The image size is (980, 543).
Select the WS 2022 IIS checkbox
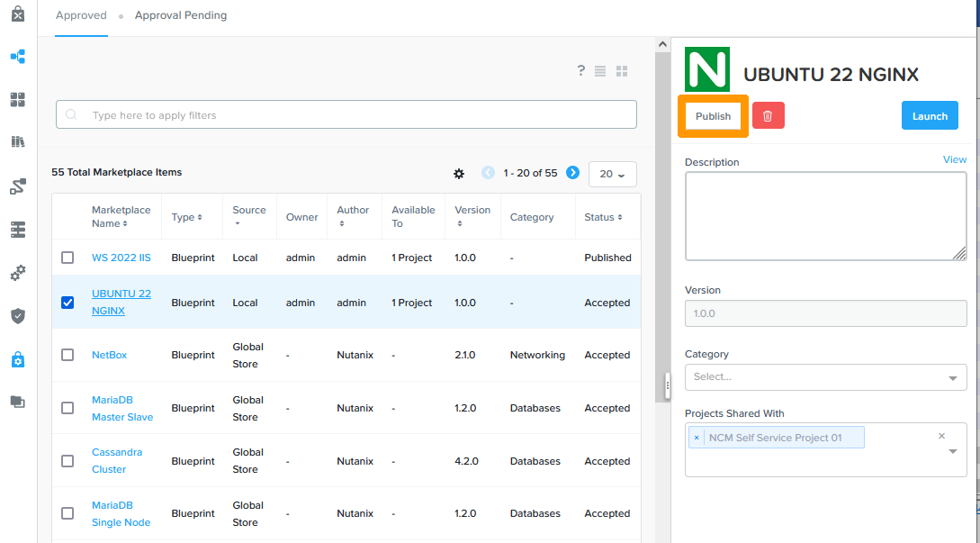pyautogui.click(x=67, y=258)
